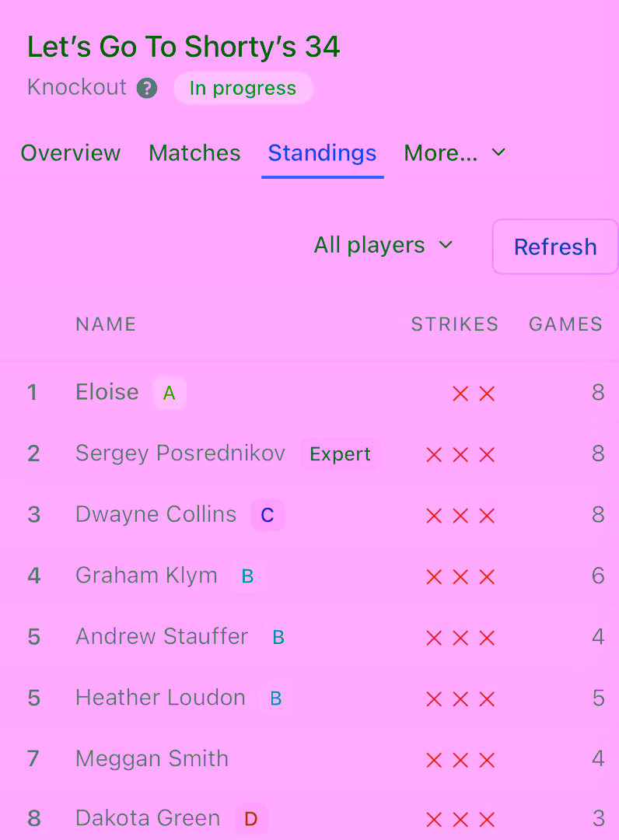This screenshot has height=840, width=619.
Task: Click the first strike X next to Eloise
Action: pos(460,394)
